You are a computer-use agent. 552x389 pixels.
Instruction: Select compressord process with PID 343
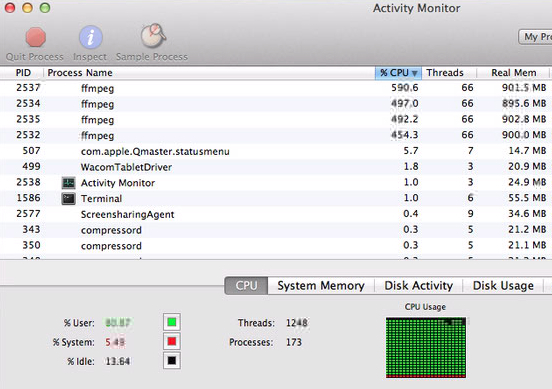point(276,230)
